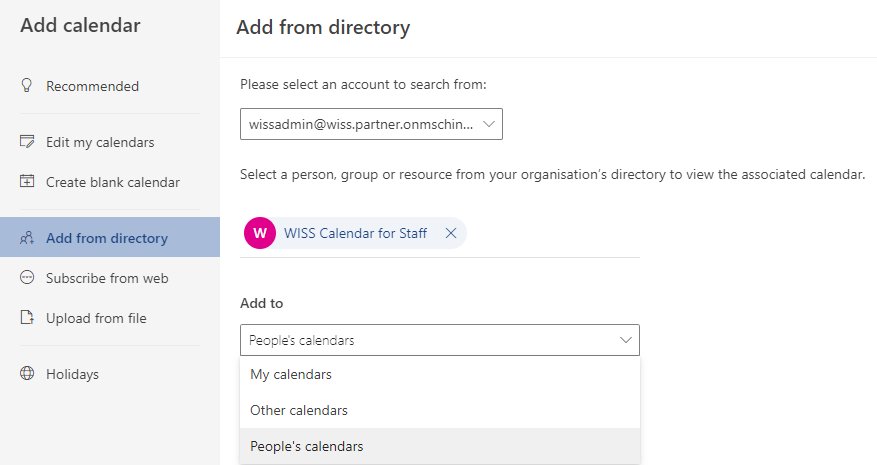
Task: Choose Other calendars option
Action: 440,410
